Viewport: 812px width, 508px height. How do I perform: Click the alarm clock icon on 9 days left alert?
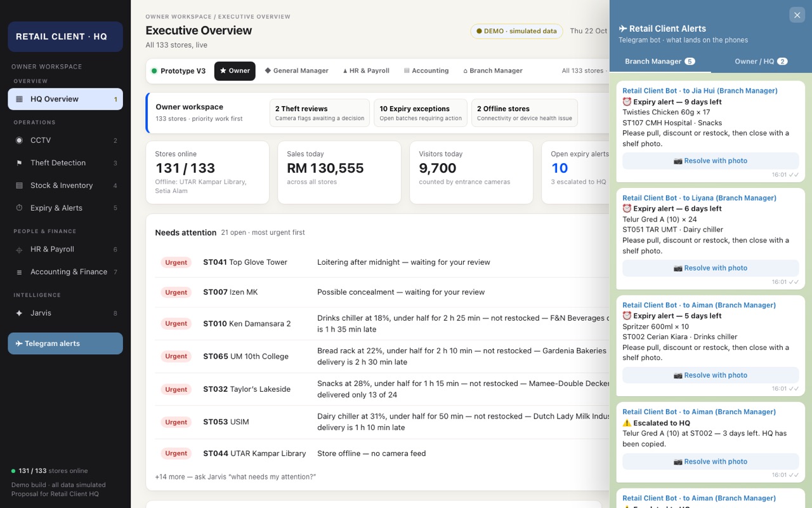(627, 102)
